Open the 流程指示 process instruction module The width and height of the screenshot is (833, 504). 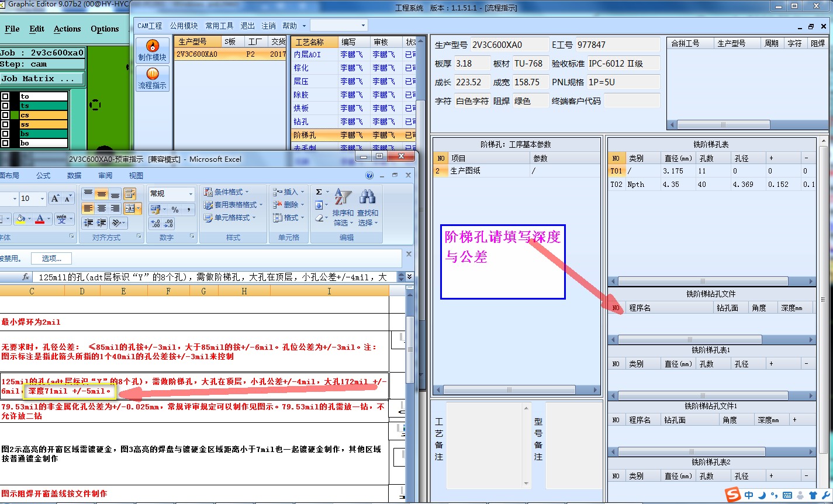153,78
